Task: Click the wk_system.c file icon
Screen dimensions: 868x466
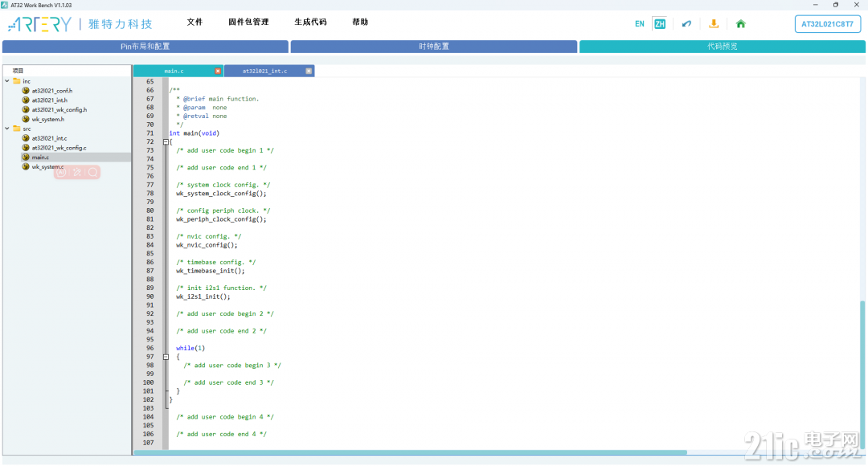Action: [x=26, y=166]
